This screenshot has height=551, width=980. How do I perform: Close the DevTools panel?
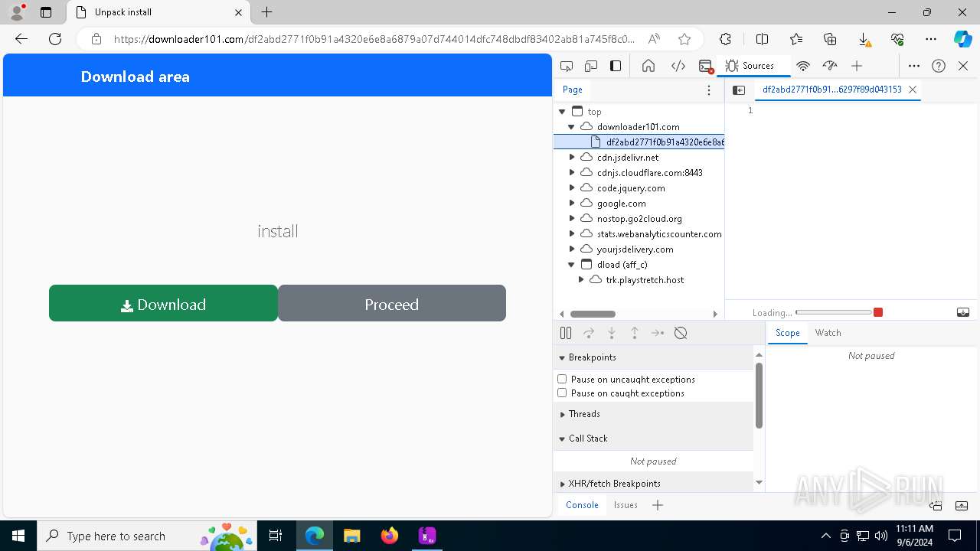coord(963,66)
